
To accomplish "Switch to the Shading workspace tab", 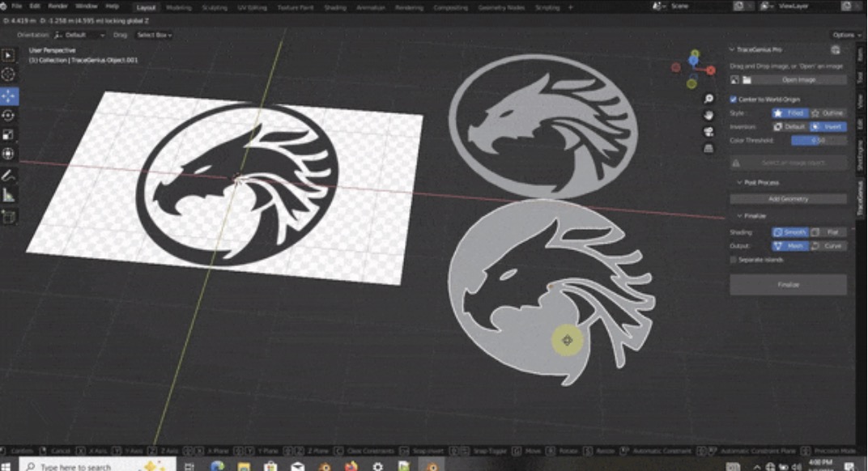I will [x=335, y=7].
